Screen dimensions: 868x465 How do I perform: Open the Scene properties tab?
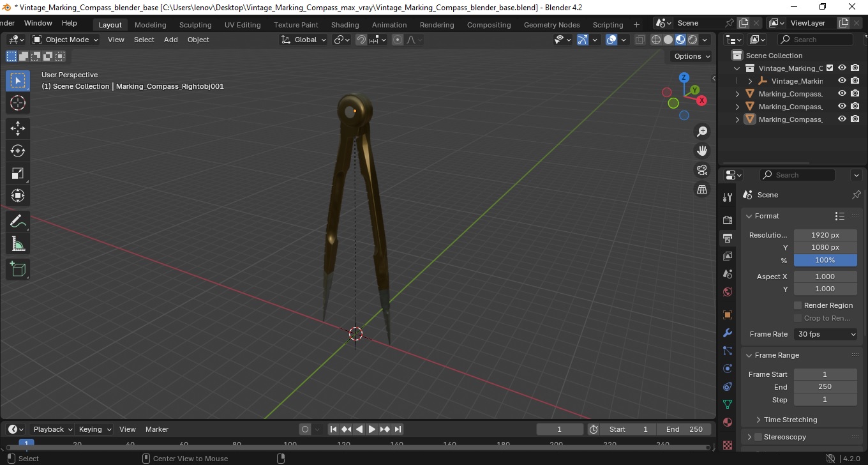pyautogui.click(x=727, y=274)
